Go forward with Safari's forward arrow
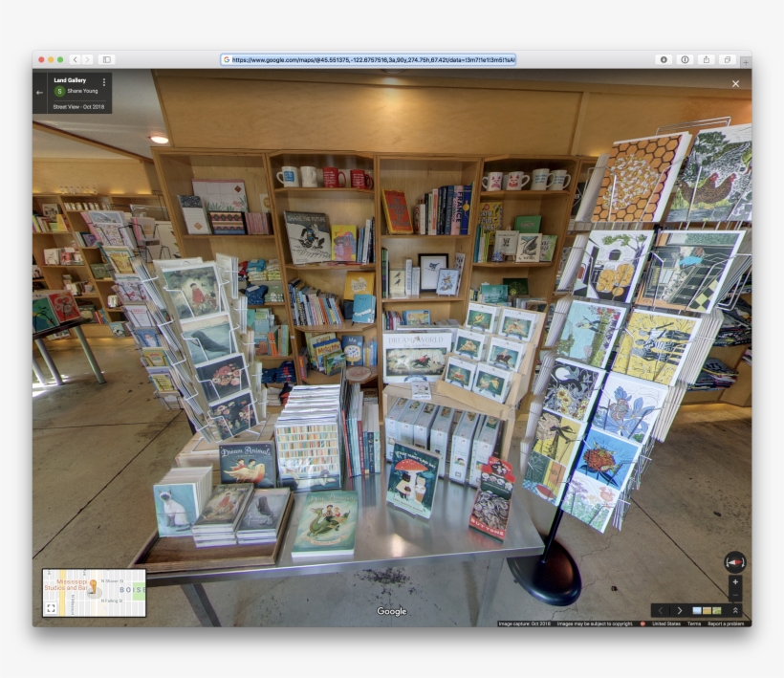 (88, 59)
